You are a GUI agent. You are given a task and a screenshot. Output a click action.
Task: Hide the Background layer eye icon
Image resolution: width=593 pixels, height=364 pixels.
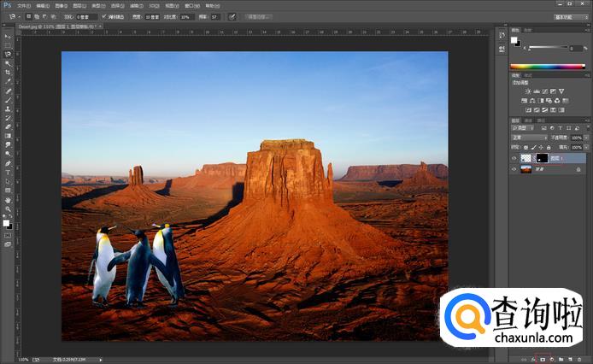(x=514, y=169)
